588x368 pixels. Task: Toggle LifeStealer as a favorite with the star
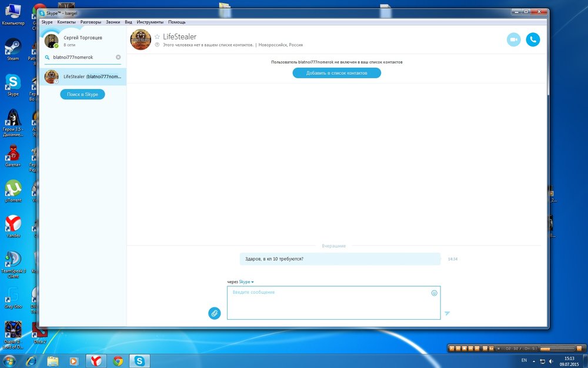(157, 37)
